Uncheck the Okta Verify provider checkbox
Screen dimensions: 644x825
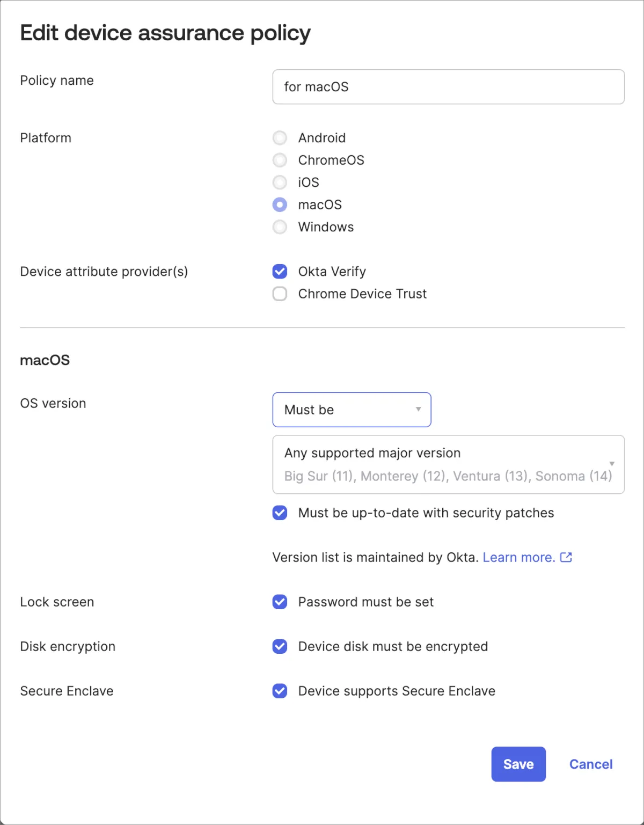(x=280, y=272)
